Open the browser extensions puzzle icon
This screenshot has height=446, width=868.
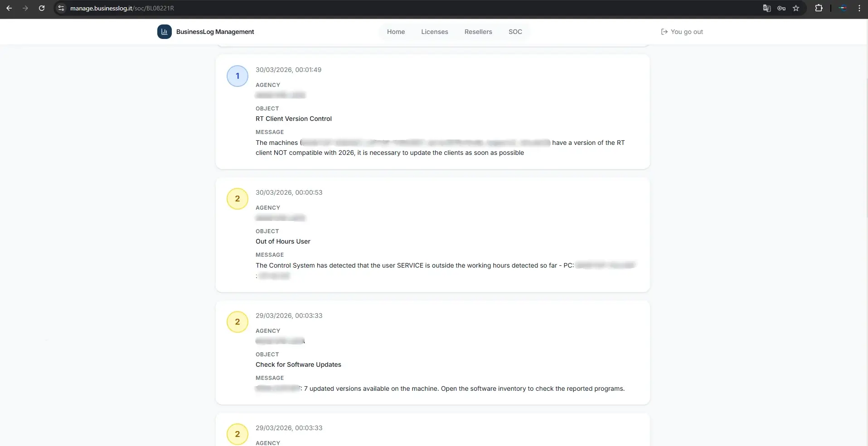point(819,8)
